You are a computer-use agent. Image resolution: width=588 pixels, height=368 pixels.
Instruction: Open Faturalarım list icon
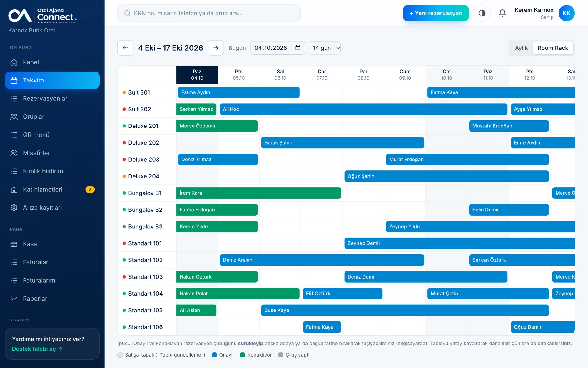(x=14, y=281)
